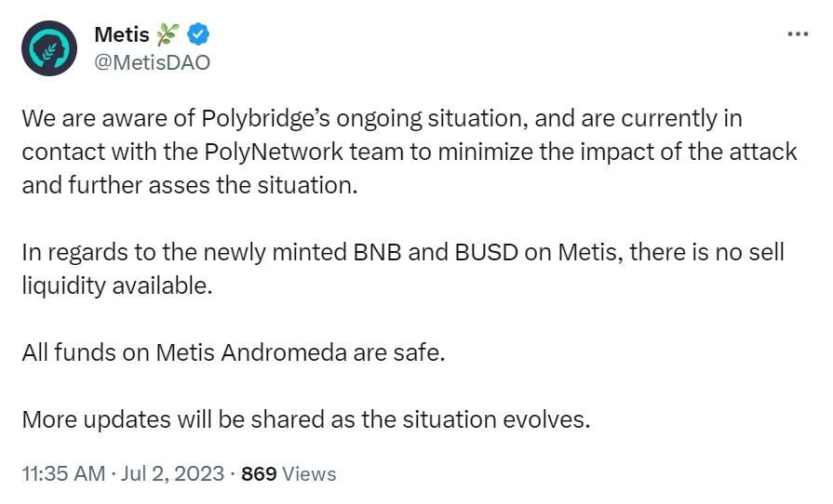Click the All funds are safe sentence
833x504 pixels.
pos(235,353)
